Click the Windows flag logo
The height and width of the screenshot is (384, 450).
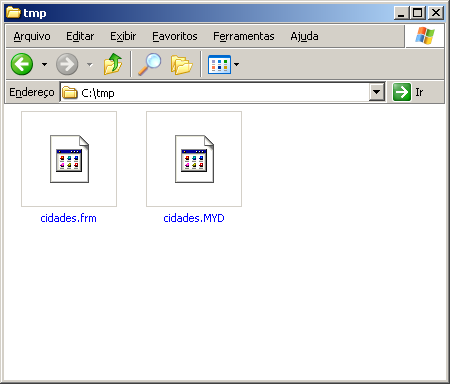click(x=425, y=36)
